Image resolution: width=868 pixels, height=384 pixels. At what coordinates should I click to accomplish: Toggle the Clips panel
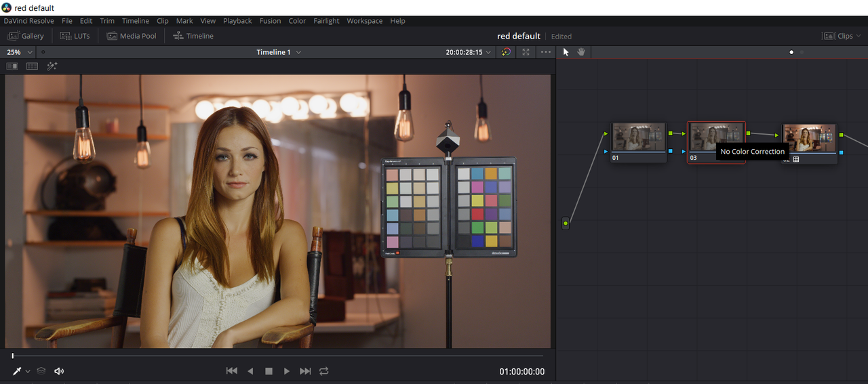point(838,36)
